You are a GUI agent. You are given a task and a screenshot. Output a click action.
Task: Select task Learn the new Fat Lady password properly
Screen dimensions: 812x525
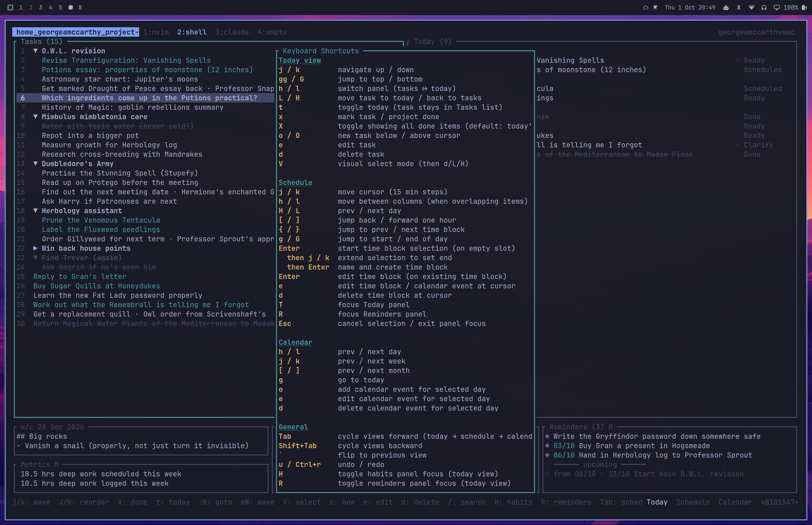pyautogui.click(x=118, y=295)
